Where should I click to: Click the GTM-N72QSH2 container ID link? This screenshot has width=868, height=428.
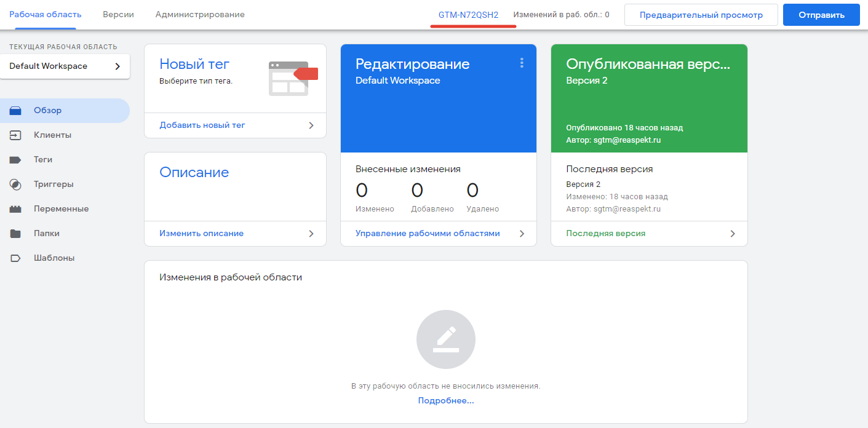click(x=468, y=15)
